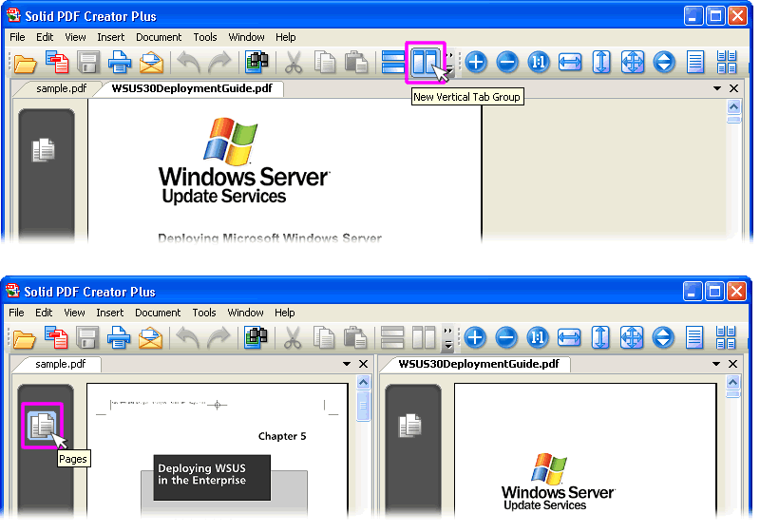Click New Vertical Tab Group icon, upper window
The image size is (760, 532).
pyautogui.click(x=425, y=62)
